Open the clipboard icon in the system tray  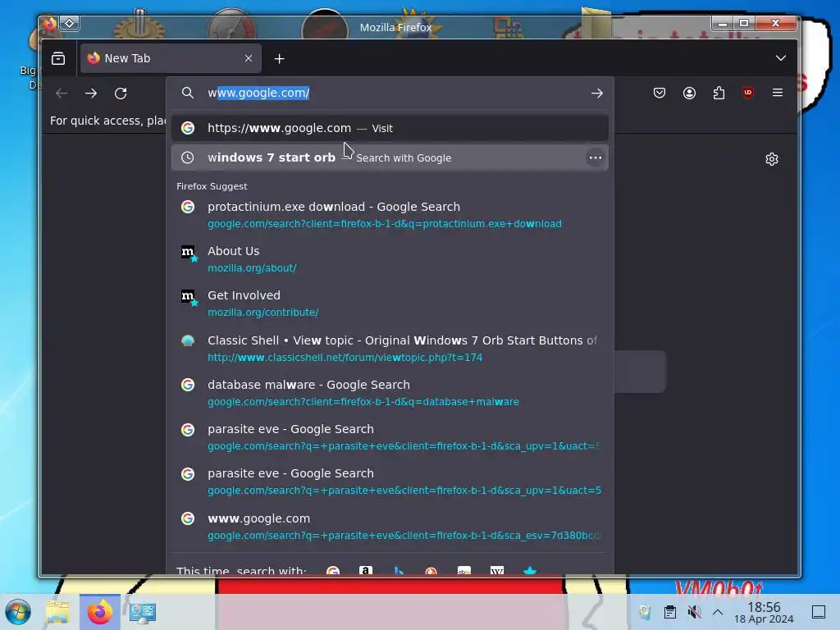coord(669,612)
